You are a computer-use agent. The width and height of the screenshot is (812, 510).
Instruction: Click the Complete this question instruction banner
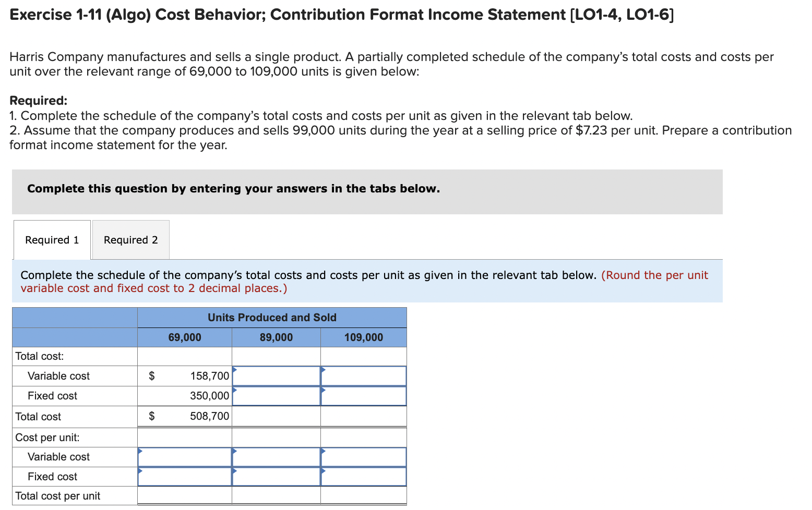233,188
